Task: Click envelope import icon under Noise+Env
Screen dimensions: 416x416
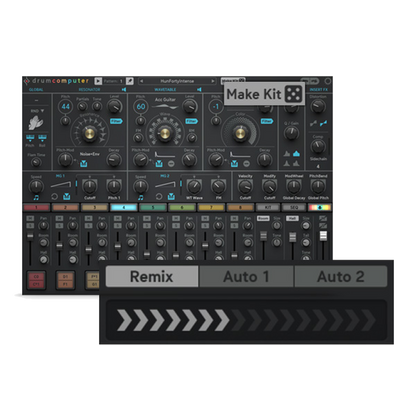Action: point(83,163)
